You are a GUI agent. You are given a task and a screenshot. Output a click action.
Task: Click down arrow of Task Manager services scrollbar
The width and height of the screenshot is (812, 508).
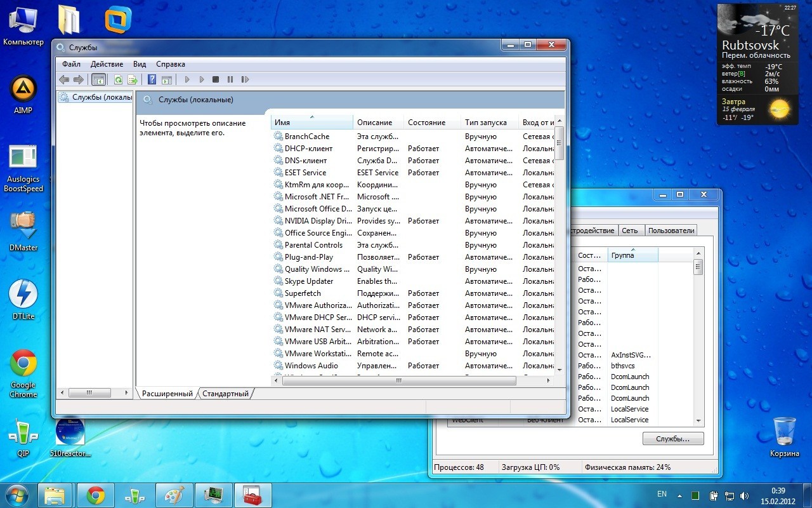point(698,420)
